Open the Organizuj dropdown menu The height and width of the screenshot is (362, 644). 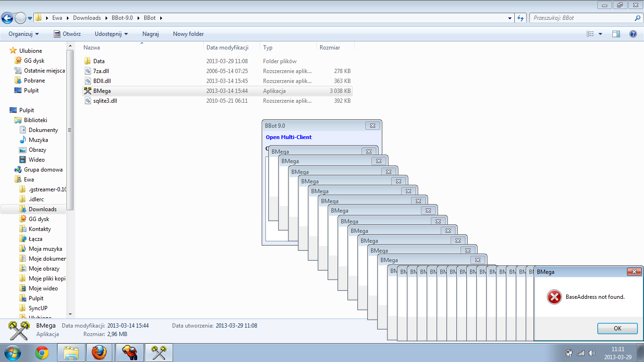click(24, 34)
